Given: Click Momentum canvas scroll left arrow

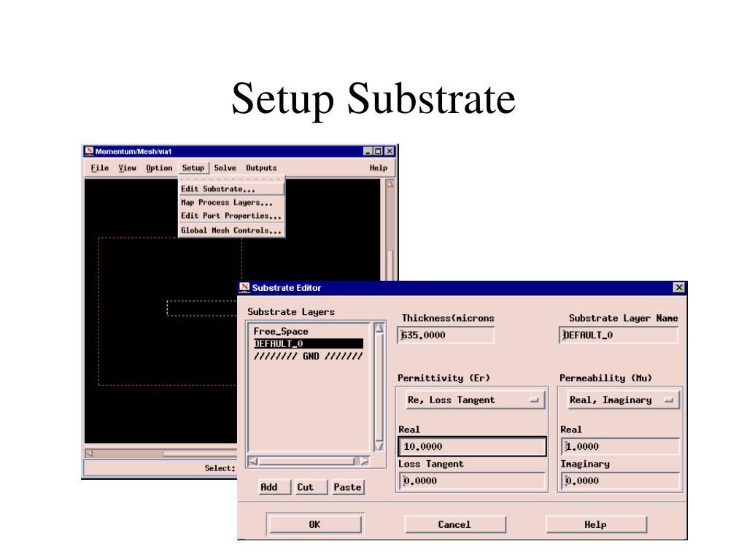Looking at the screenshot, I should [x=89, y=454].
